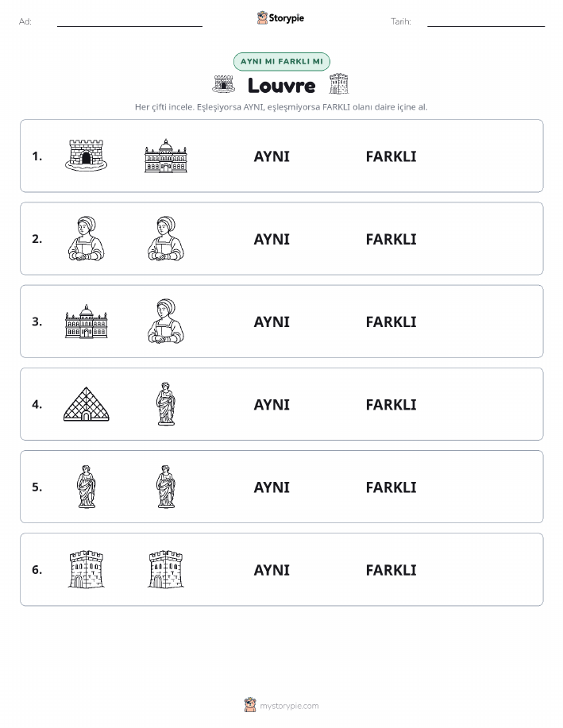Open the mystorypie.com footer link

tap(289, 706)
